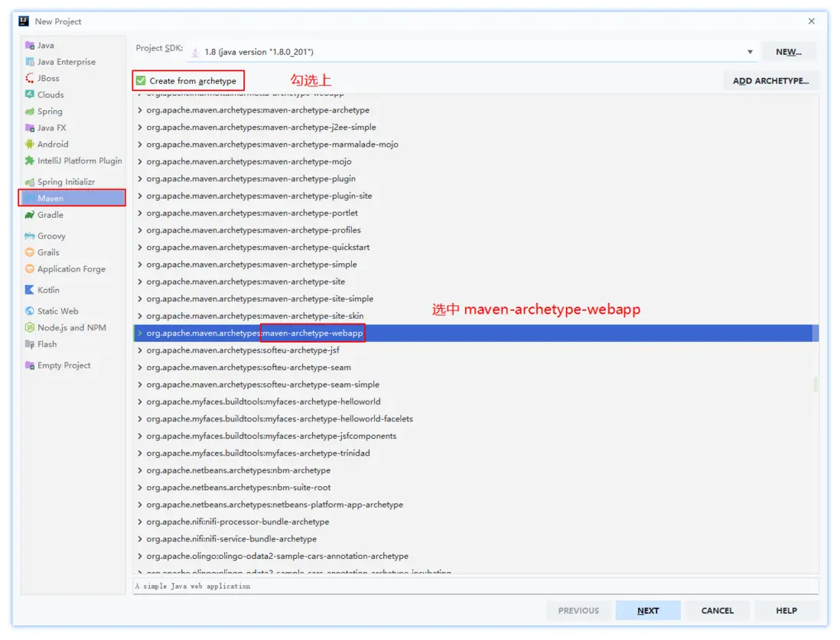The width and height of the screenshot is (840, 640).
Task: Click the Spring leaf icon
Action: click(x=30, y=112)
